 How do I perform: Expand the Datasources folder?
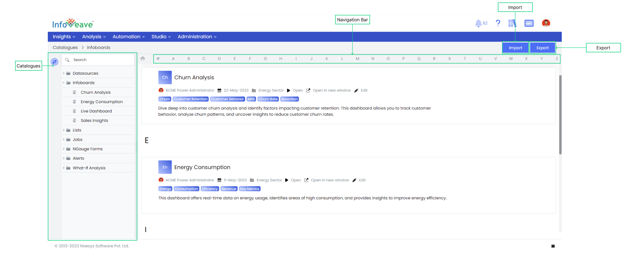pyautogui.click(x=63, y=73)
